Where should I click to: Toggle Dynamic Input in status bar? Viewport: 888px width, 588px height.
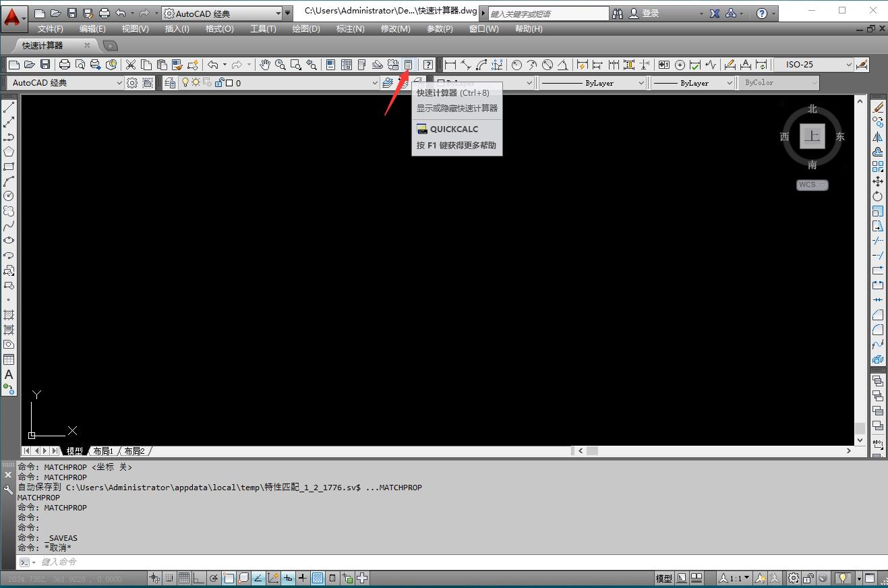pos(288,578)
